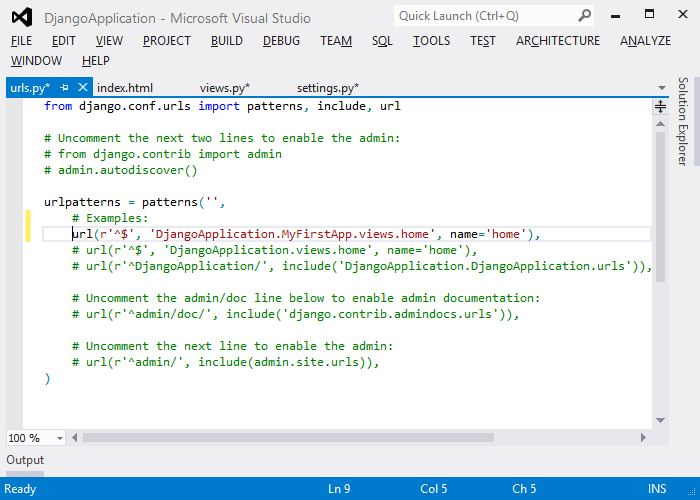Open the TOOLS menu

431,41
